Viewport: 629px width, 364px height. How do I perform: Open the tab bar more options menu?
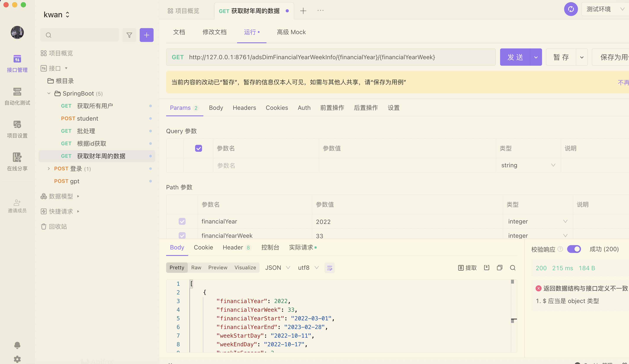[321, 10]
